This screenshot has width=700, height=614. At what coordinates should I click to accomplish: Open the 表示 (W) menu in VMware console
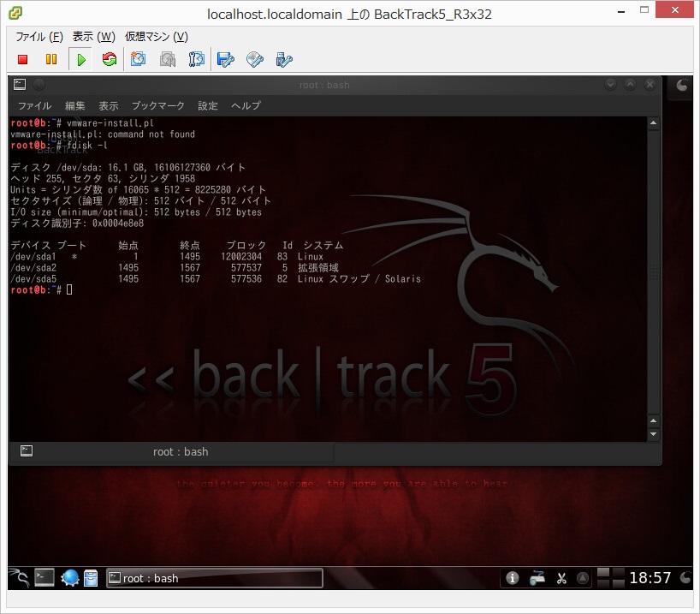coord(94,37)
